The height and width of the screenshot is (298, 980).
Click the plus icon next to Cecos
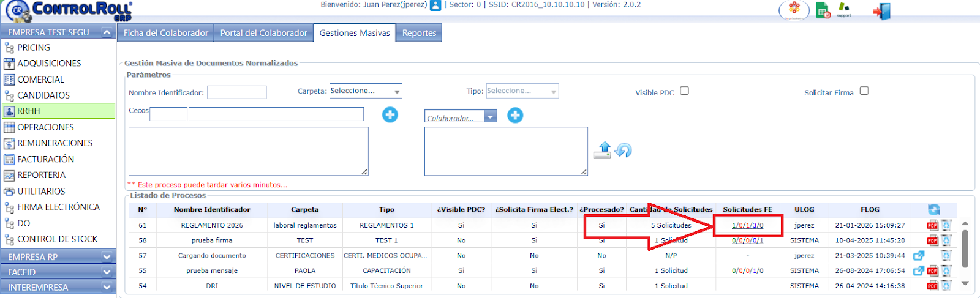(x=390, y=114)
